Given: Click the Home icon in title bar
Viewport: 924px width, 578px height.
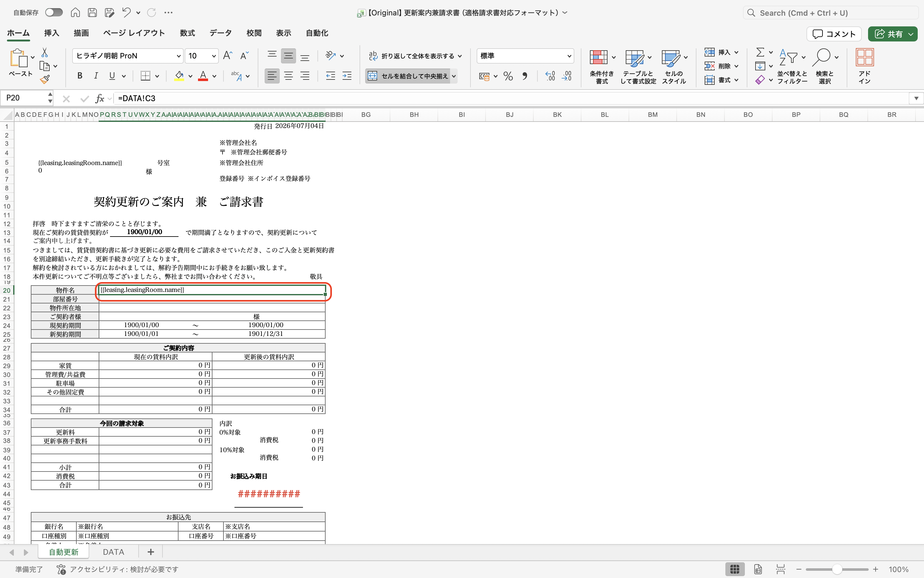Looking at the screenshot, I should (75, 13).
